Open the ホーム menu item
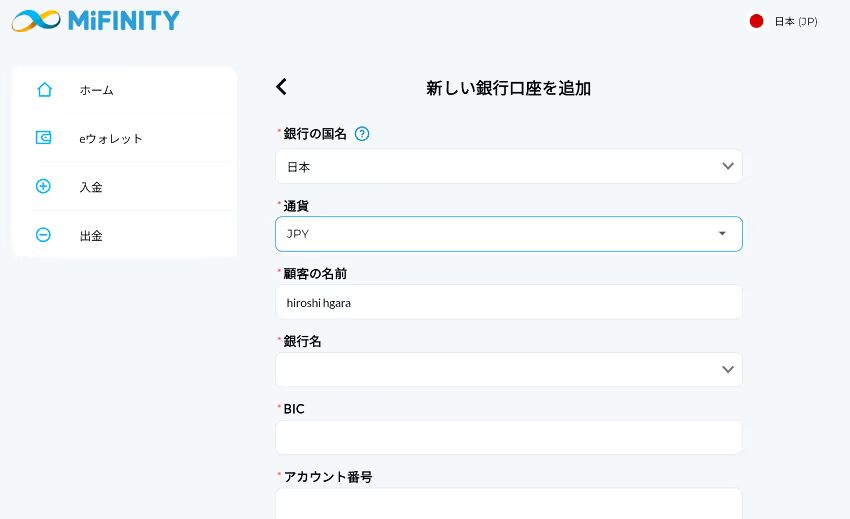 [97, 90]
